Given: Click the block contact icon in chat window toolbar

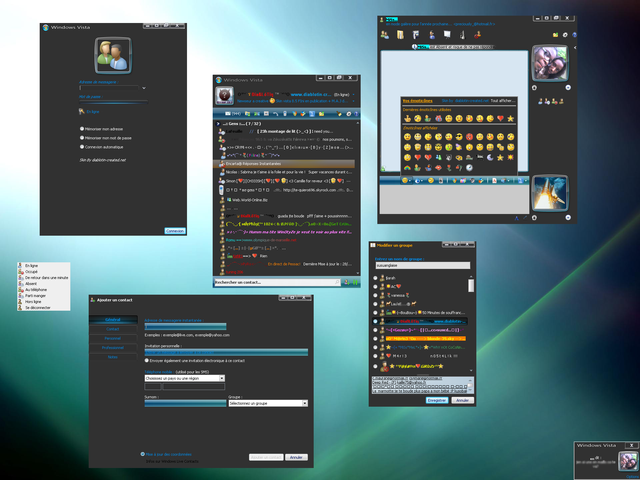Looking at the screenshot, I should click(478, 35).
